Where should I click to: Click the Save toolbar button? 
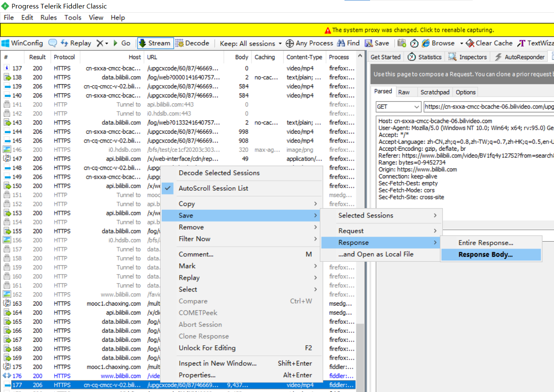click(x=376, y=43)
